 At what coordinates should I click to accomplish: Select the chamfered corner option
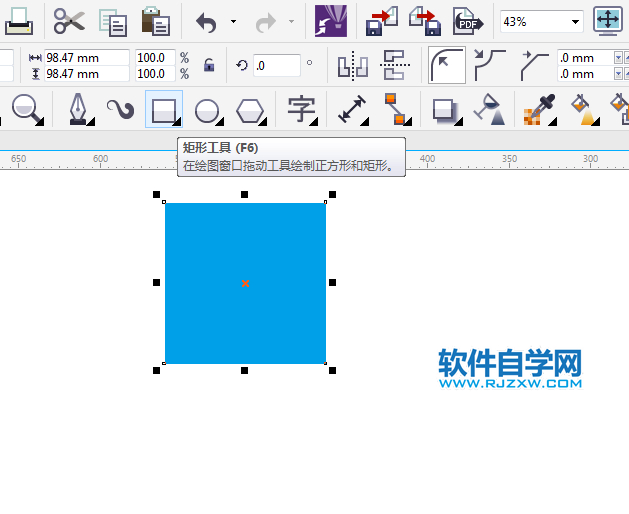pyautogui.click(x=534, y=65)
